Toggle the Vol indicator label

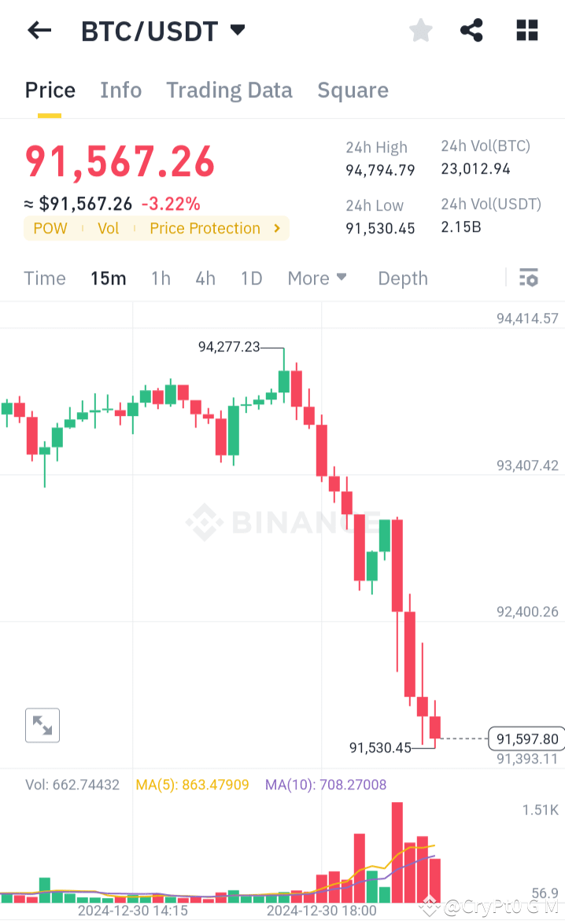pos(108,228)
